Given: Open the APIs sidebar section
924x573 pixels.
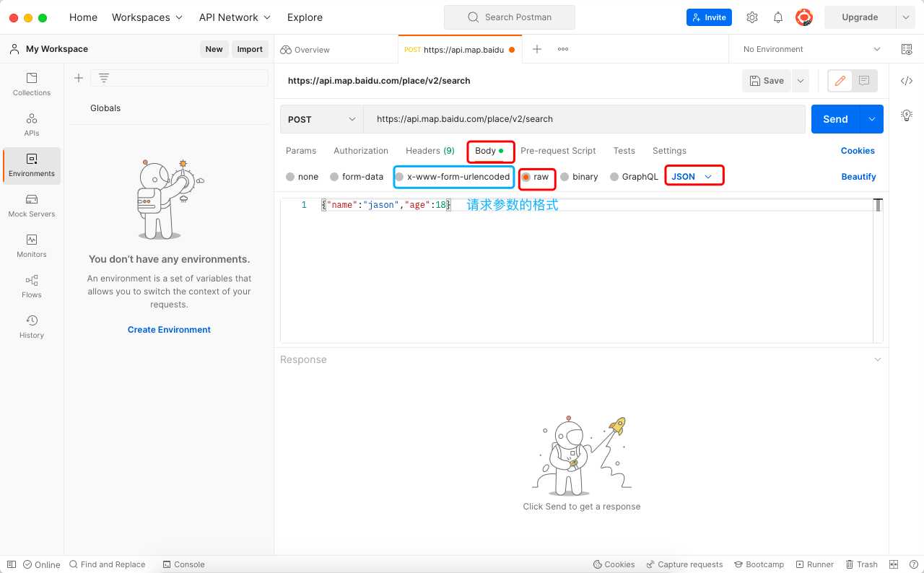Looking at the screenshot, I should pos(32,125).
